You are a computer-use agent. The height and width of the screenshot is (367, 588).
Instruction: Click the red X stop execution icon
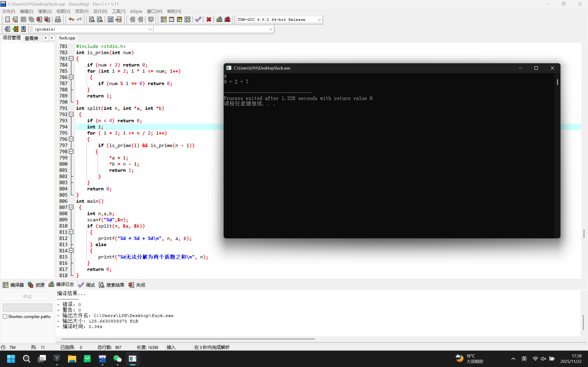click(209, 19)
